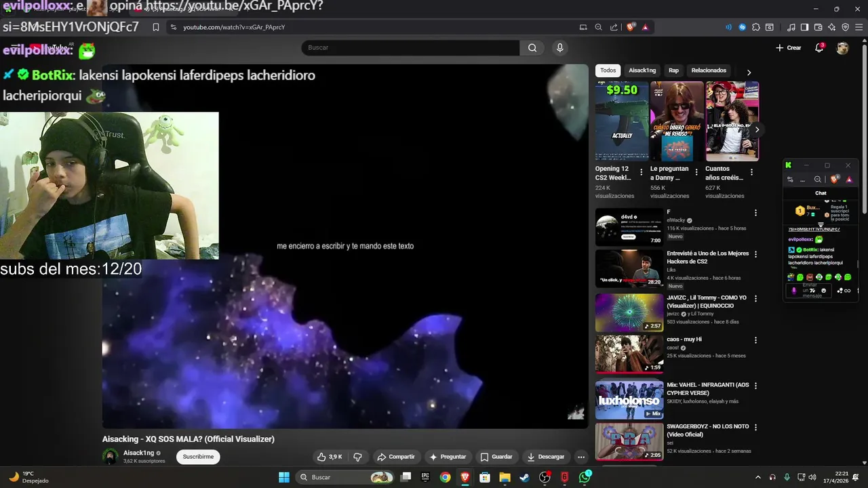The height and width of the screenshot is (488, 868).
Task: Open YouTube notifications bell
Action: [819, 47]
